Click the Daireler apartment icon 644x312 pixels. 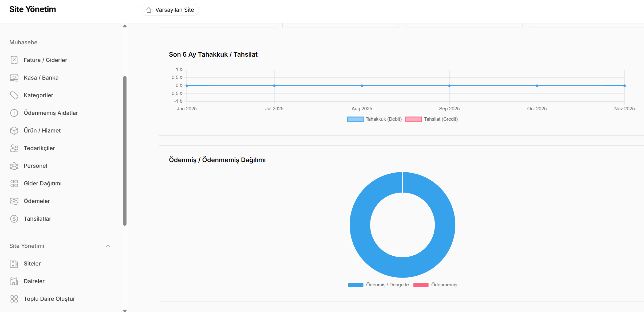14,281
